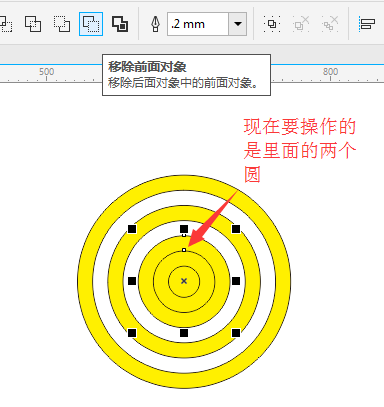Click the ruler label 800
The width and height of the screenshot is (384, 407).
point(330,72)
